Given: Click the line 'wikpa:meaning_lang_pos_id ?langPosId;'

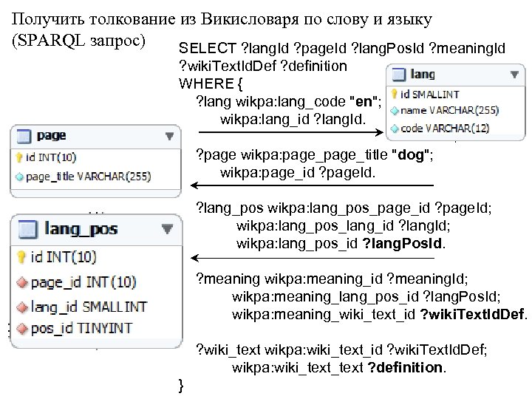Looking at the screenshot, I should pyautogui.click(x=366, y=296).
